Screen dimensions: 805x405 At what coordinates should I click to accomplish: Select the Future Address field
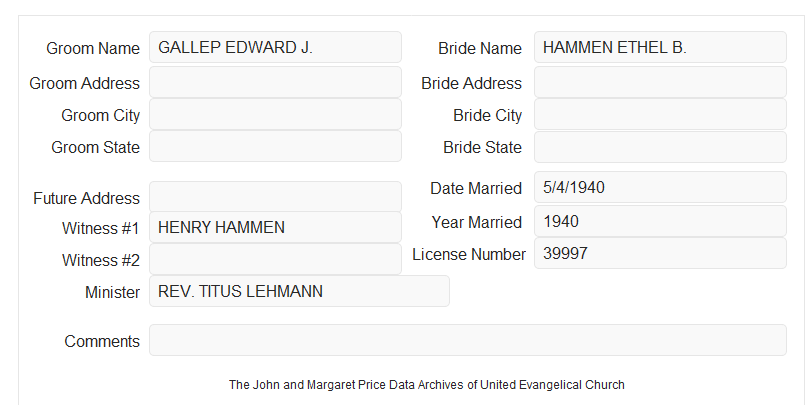pos(275,197)
